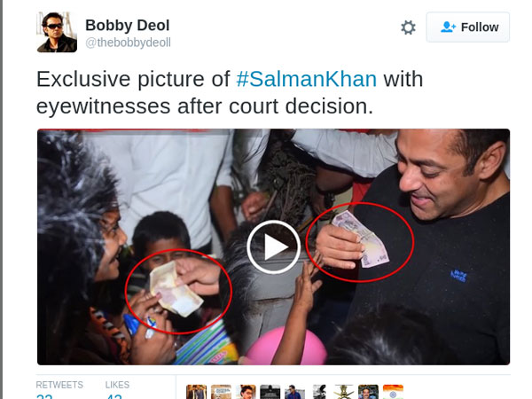Open sixth liker avatar in the row
This screenshot has height=399, width=532.
click(x=319, y=391)
